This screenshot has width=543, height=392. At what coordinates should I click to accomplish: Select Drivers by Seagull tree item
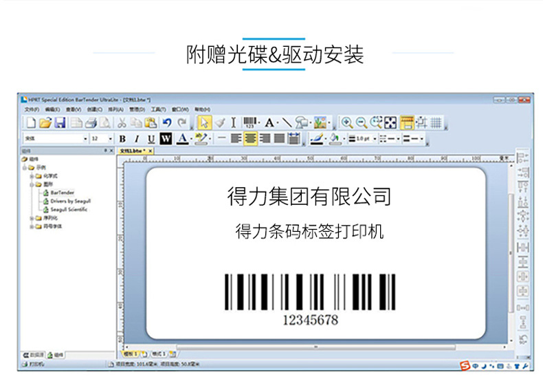pyautogui.click(x=71, y=201)
